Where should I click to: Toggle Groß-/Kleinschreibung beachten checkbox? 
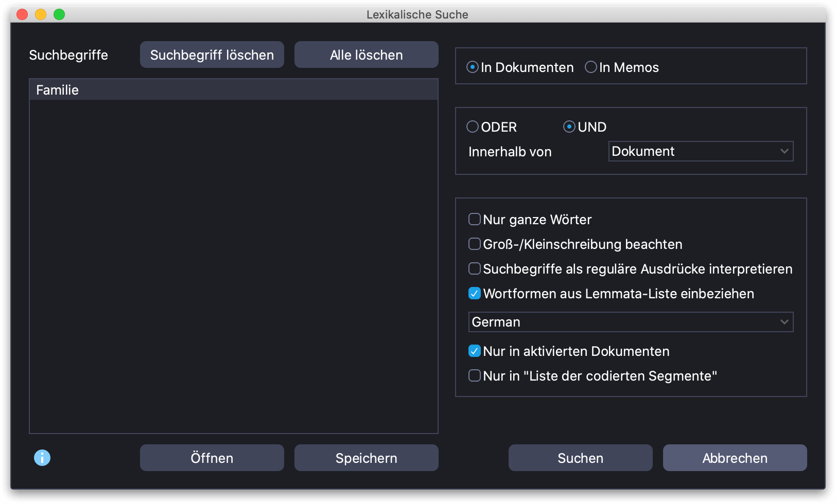pyautogui.click(x=475, y=244)
